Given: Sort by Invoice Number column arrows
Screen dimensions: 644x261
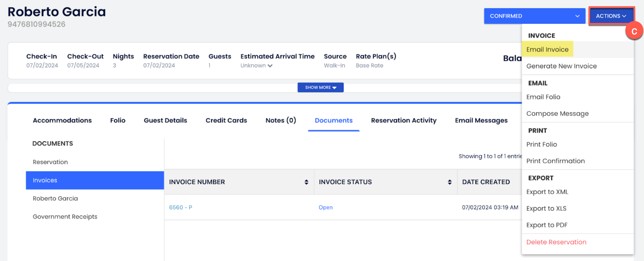Looking at the screenshot, I should (x=306, y=182).
